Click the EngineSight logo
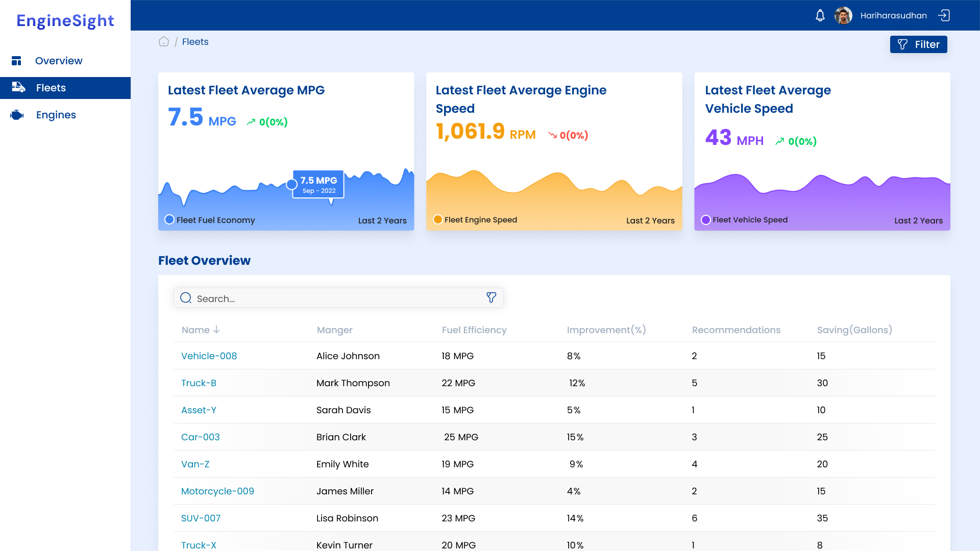The height and width of the screenshot is (551, 980). [65, 21]
